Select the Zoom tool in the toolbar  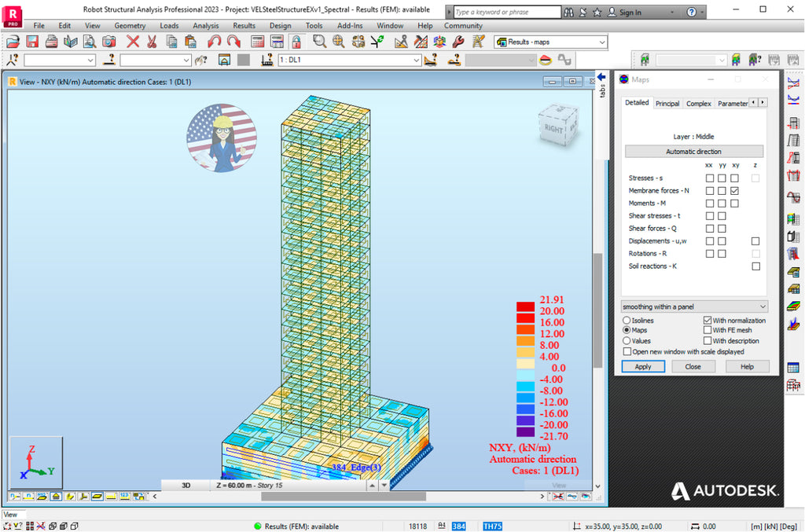point(319,41)
